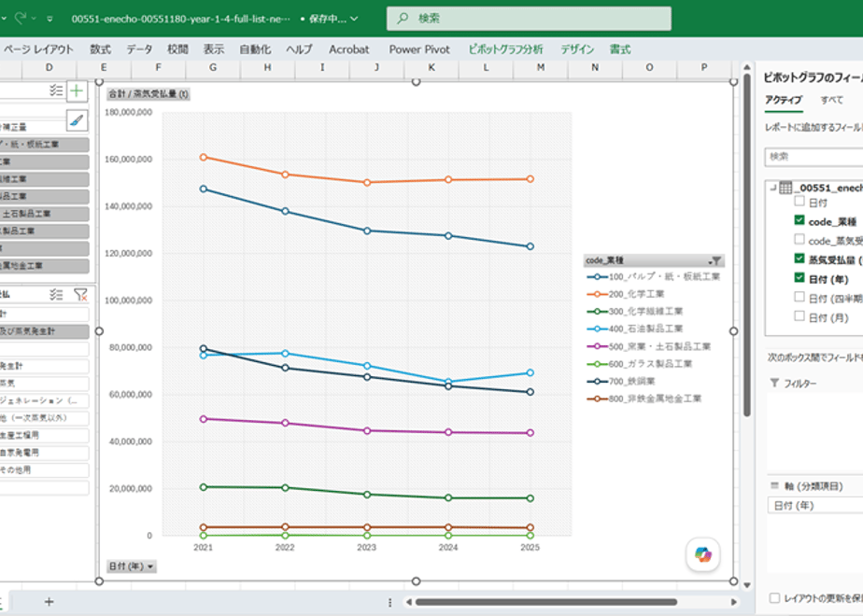
Task: Switch to the すべて tab in field pane
Action: (x=831, y=100)
